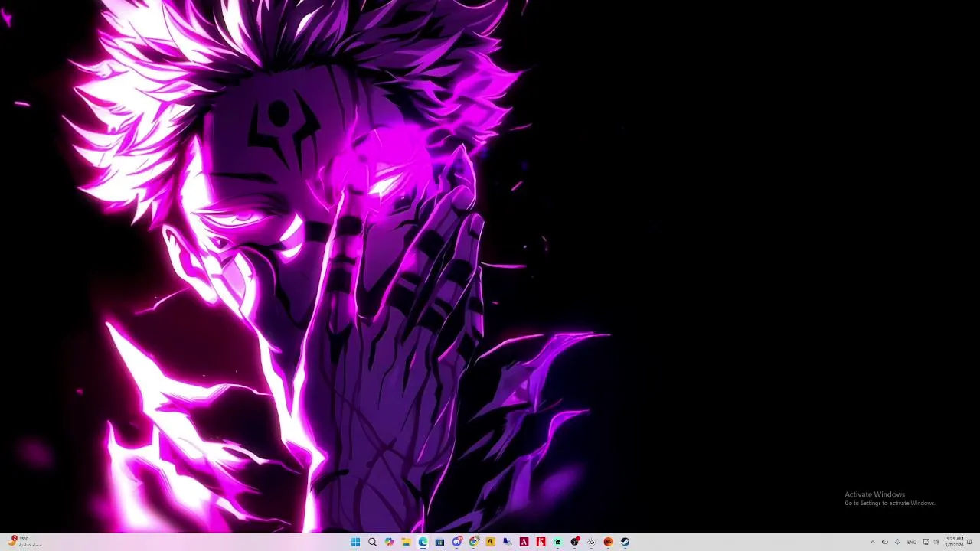Click the cloud icon in the system tray
Viewport: 980px width, 551px height.
tap(885, 542)
